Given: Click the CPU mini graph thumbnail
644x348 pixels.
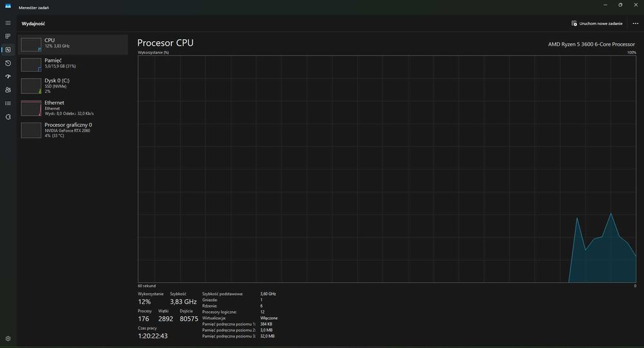Looking at the screenshot, I should [31, 44].
